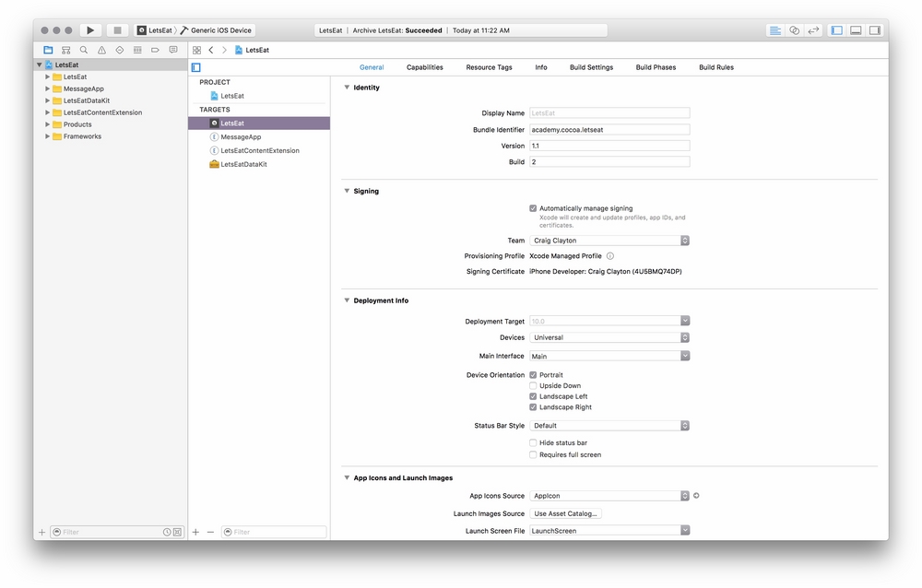Open the Team dropdown

[609, 241]
